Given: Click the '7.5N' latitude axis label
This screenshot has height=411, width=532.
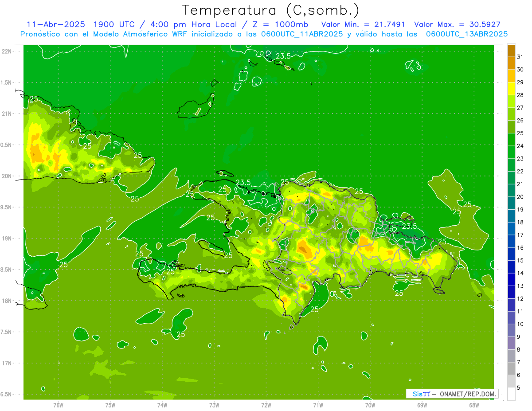Looking at the screenshot, I should (x=6, y=332).
